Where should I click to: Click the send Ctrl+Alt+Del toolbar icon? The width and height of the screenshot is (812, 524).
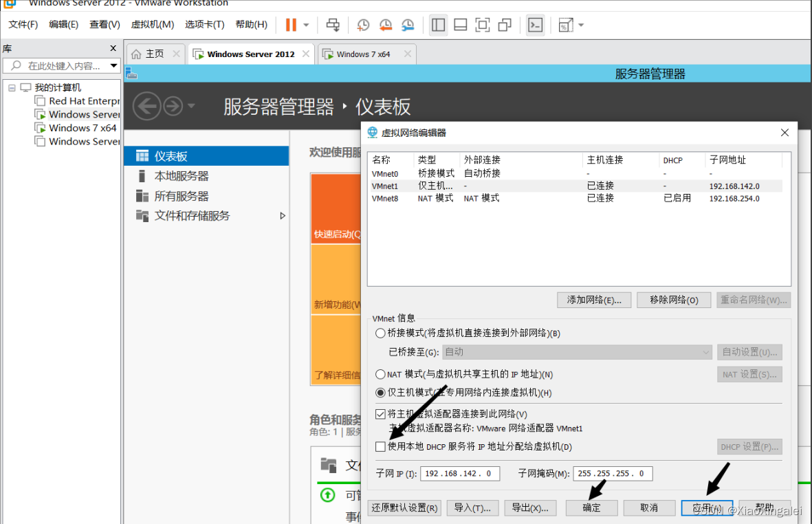coord(333,25)
